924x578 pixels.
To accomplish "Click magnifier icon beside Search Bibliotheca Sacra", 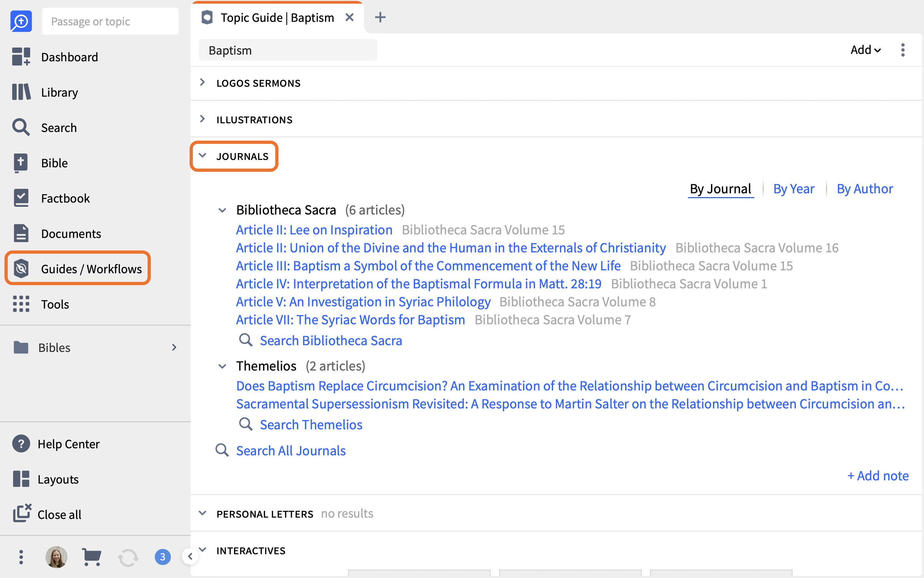I will [245, 340].
